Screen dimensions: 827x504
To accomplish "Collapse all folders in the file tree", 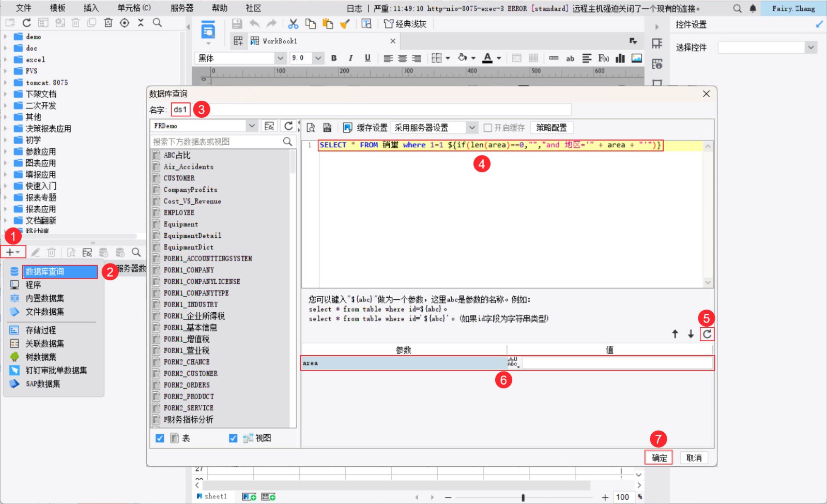I will 141,23.
